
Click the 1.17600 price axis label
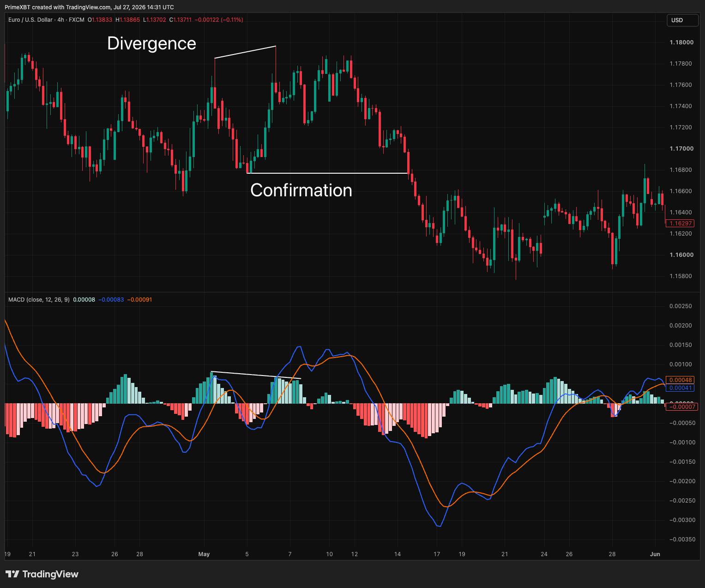(681, 85)
